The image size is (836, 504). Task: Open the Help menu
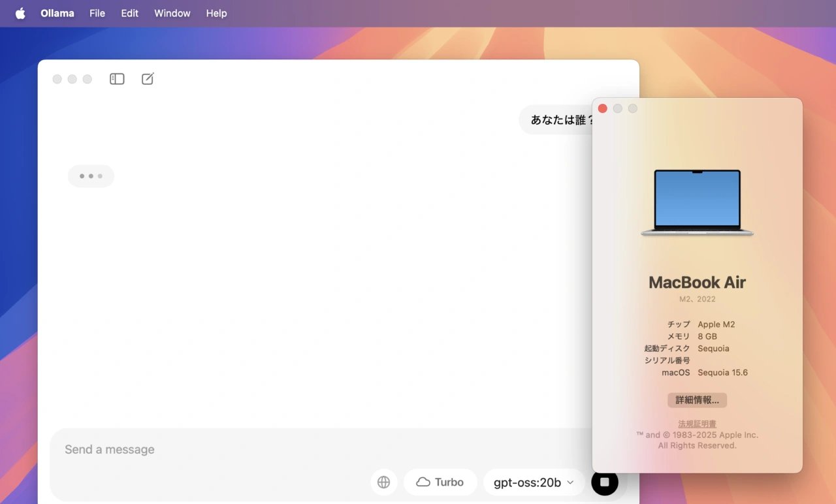click(216, 13)
